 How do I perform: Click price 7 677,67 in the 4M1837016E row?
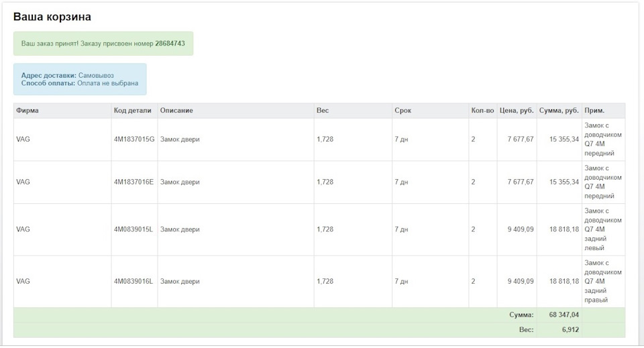click(x=521, y=182)
